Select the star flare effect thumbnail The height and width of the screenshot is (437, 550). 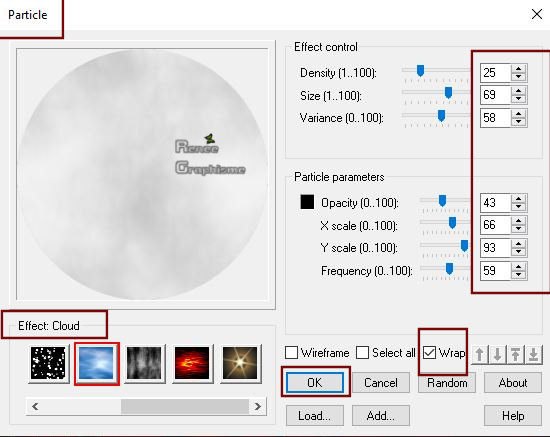(240, 363)
